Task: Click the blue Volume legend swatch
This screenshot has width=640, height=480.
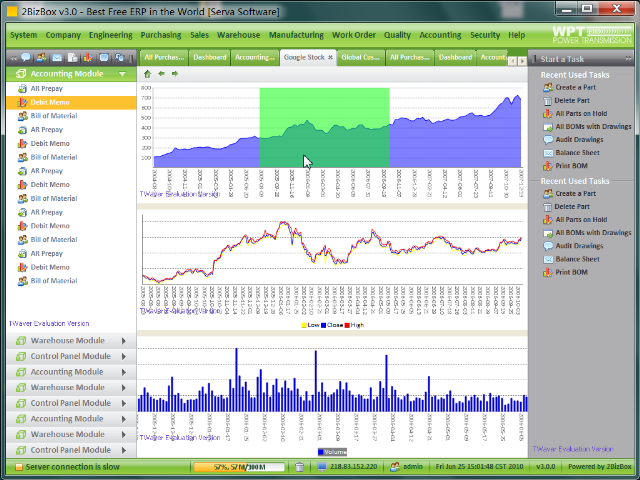Action: (320, 452)
